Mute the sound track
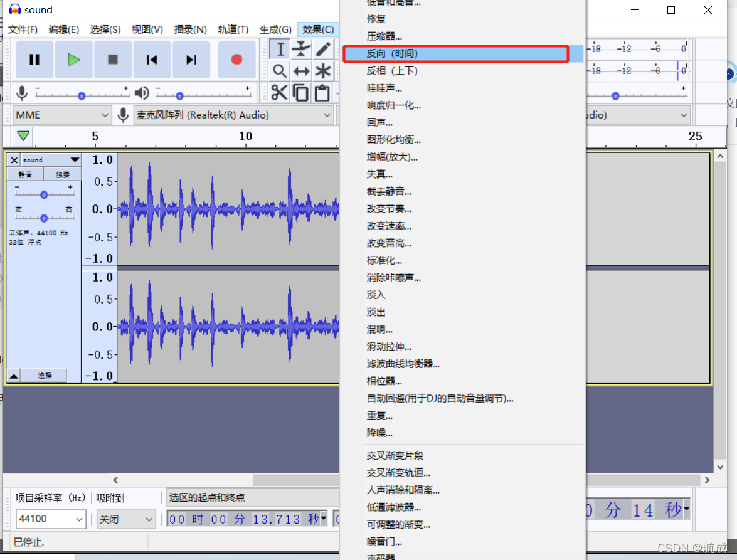Screen dimensions: 737x560 (x=25, y=175)
